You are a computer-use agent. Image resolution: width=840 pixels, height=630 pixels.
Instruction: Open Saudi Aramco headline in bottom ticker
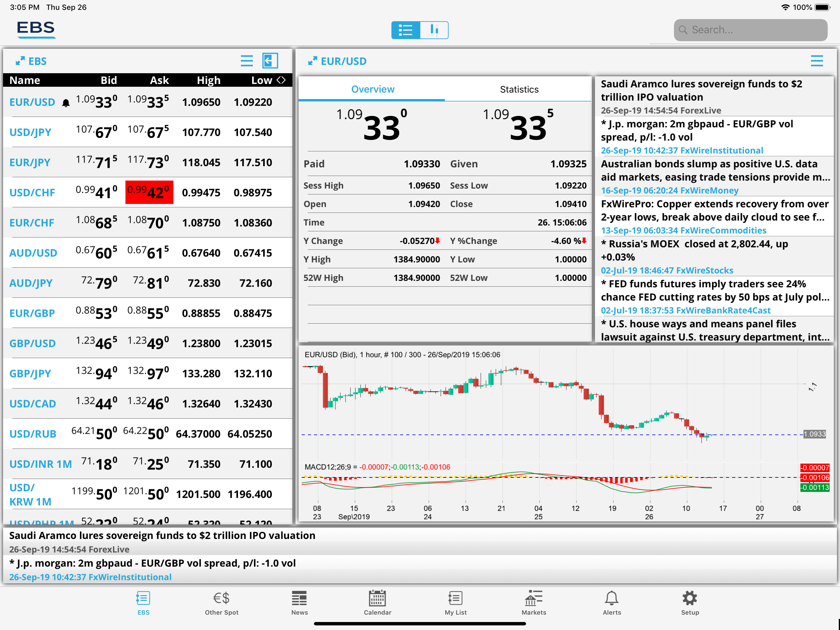pos(420,541)
